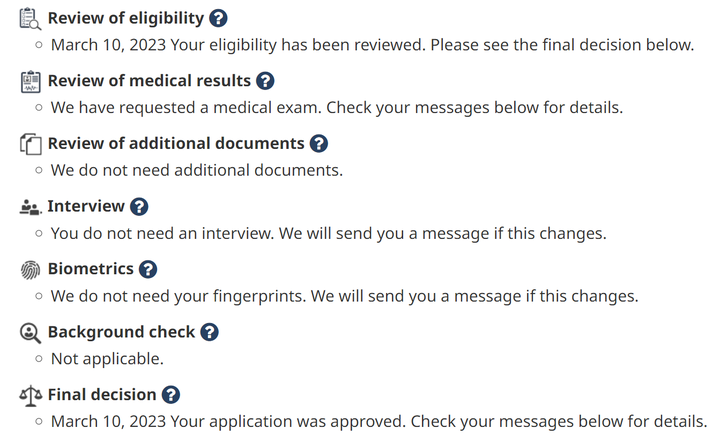Open help for Review of medical results
Image resolution: width=720 pixels, height=443 pixels.
point(265,81)
